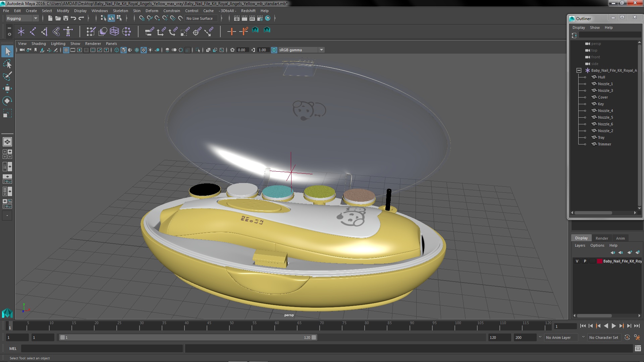Choose the Scale tool in toolbox
The width and height of the screenshot is (644, 362).
(x=7, y=113)
